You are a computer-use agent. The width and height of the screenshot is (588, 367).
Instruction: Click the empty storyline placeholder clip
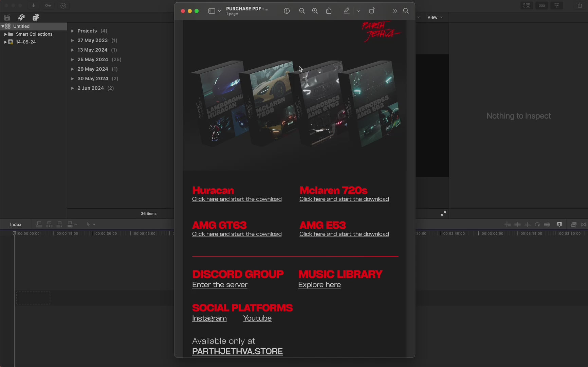33,298
